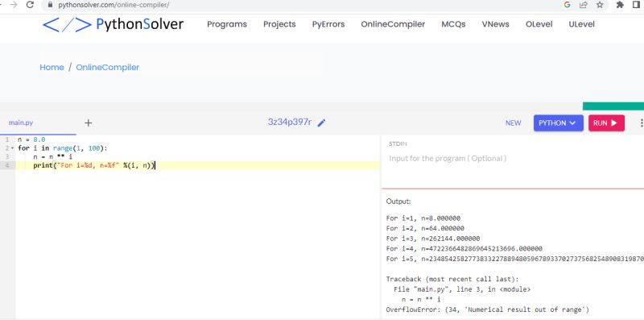This screenshot has width=644, height=320.
Task: Open the Extensions puzzle icon
Action: pyautogui.click(x=620, y=5)
